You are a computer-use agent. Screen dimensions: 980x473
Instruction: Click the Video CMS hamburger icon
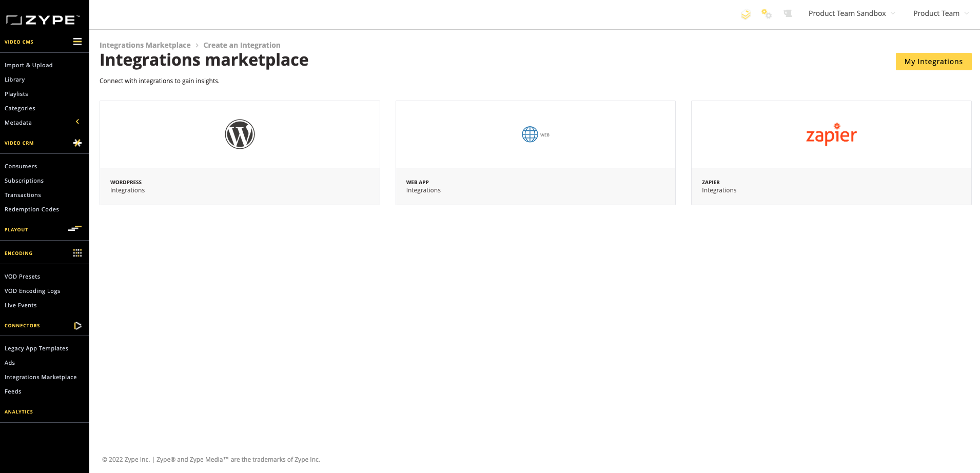[77, 42]
